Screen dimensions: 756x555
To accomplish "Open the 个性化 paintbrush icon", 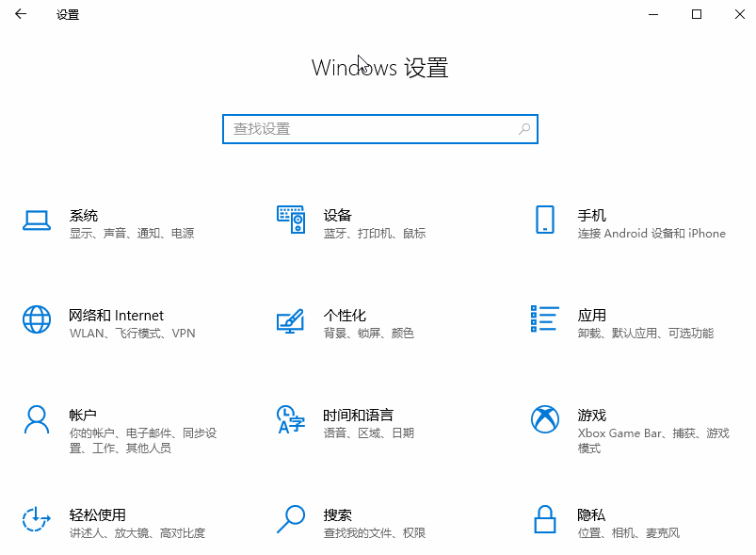I will 290,319.
